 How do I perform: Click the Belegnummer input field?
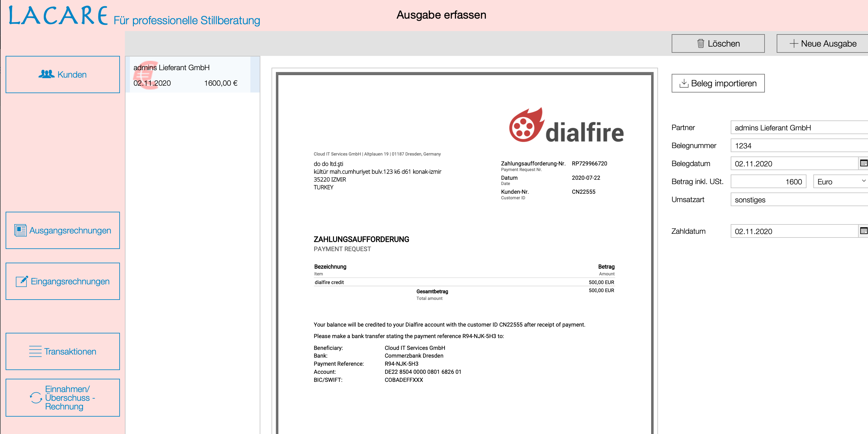pyautogui.click(x=799, y=146)
